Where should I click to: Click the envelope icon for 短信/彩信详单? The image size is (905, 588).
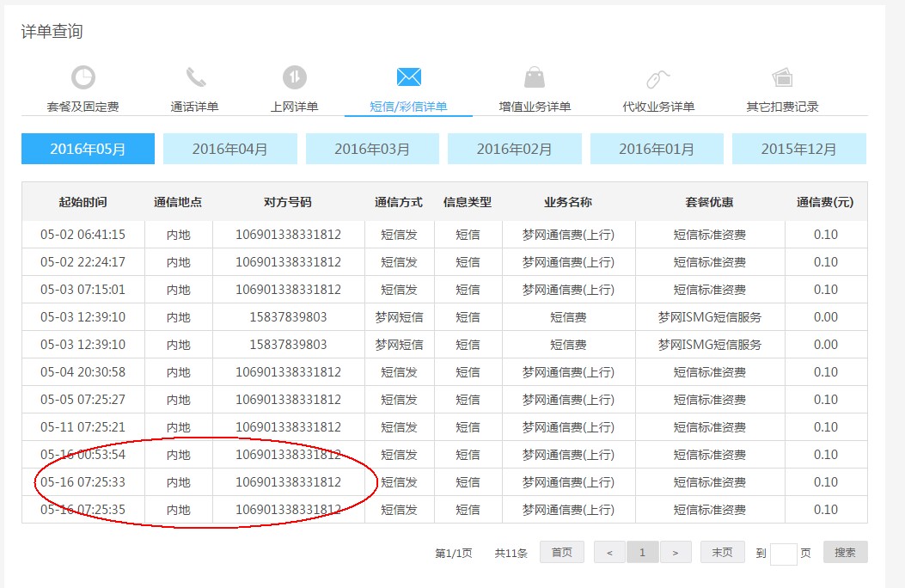pyautogui.click(x=408, y=77)
